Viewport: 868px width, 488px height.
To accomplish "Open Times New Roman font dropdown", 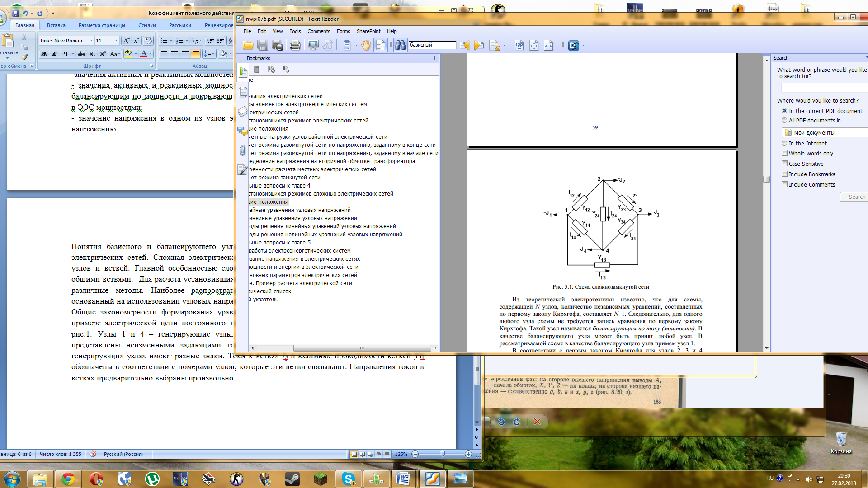I will pos(91,41).
